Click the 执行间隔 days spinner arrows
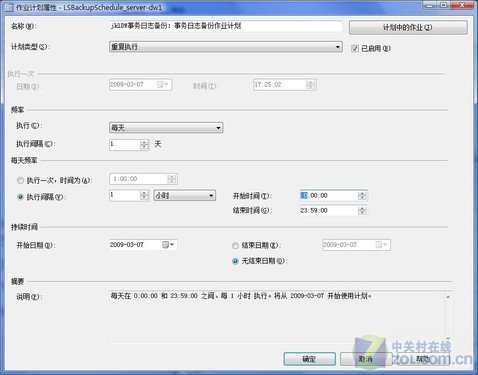 144,144
